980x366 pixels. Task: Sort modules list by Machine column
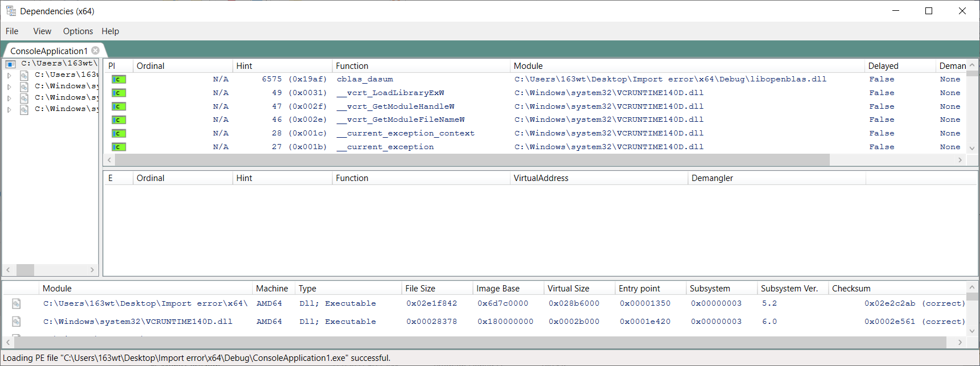pos(274,289)
